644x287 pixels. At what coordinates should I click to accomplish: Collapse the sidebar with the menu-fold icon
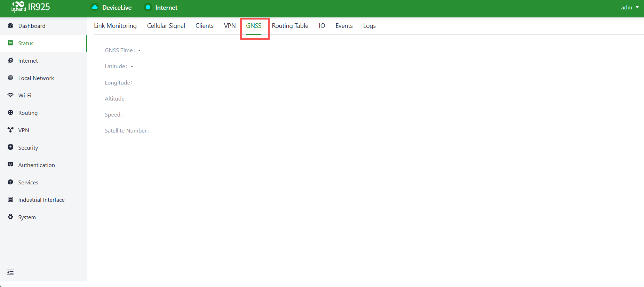tap(10, 272)
